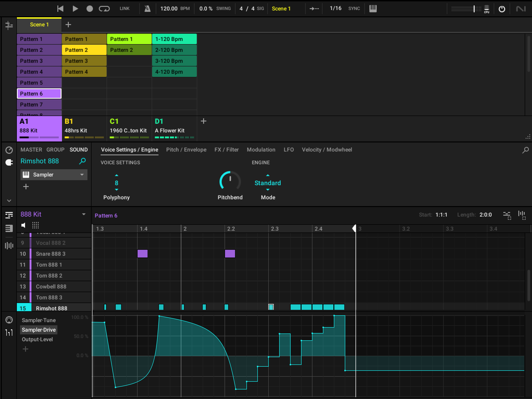Viewport: 532px width, 399px height.
Task: Open the arranger view toggle icon
Action: 9,25
